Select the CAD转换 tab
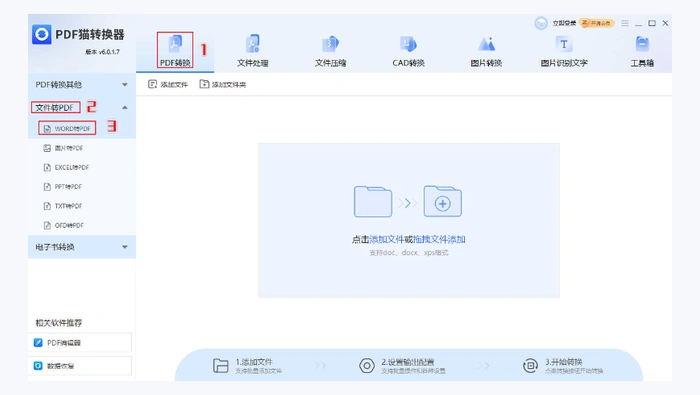This screenshot has width=700, height=395. (408, 50)
